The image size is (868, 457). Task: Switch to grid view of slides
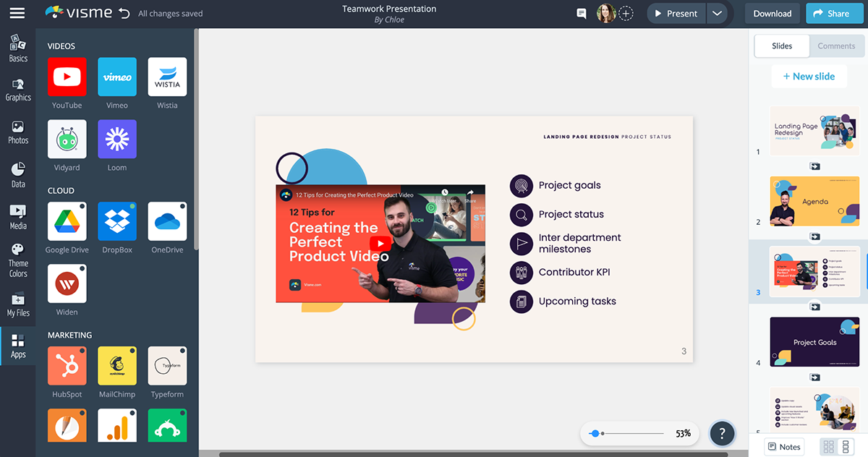829,446
